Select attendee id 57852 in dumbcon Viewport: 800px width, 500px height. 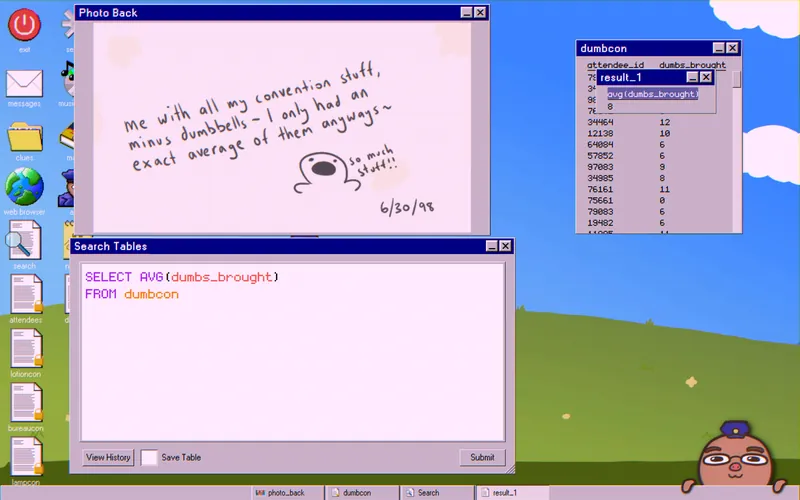pos(600,156)
